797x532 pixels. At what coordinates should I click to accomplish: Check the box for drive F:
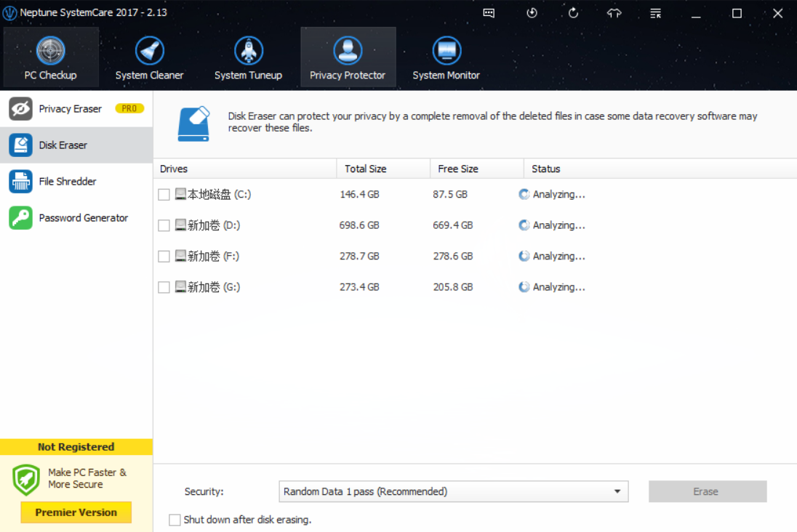[x=164, y=257]
